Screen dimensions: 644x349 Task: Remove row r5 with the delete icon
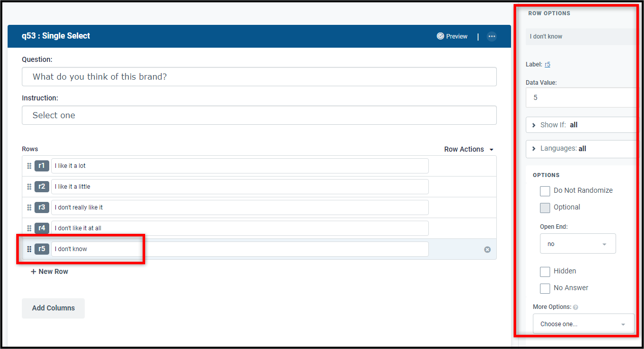click(487, 250)
